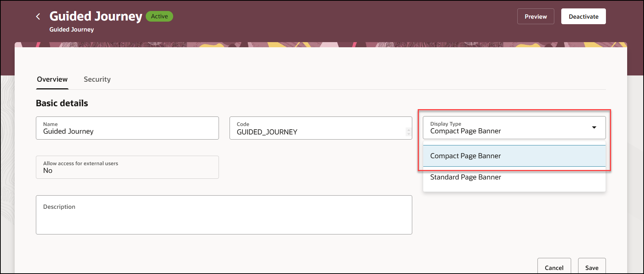The width and height of the screenshot is (644, 274).
Task: Collapse the Display Type dropdown arrow
Action: 594,127
